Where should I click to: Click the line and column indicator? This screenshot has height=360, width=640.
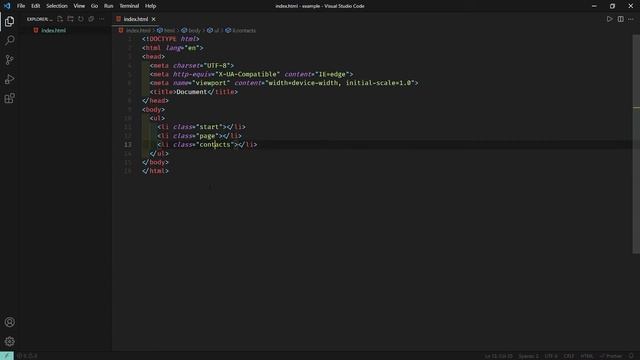coord(498,356)
